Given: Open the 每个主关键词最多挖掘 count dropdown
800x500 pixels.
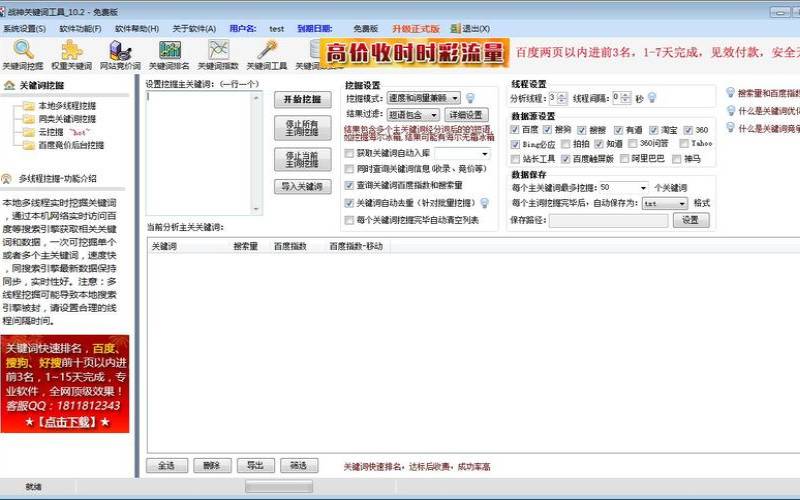Looking at the screenshot, I should point(623,188).
